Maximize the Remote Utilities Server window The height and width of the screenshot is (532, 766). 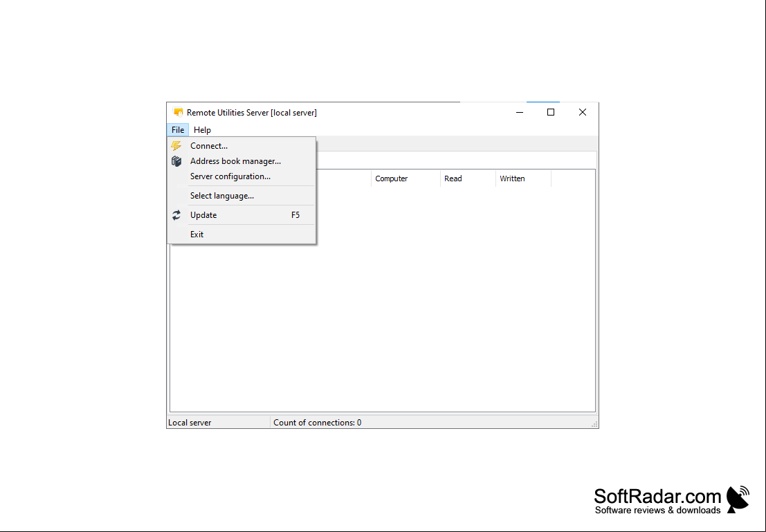pos(551,112)
